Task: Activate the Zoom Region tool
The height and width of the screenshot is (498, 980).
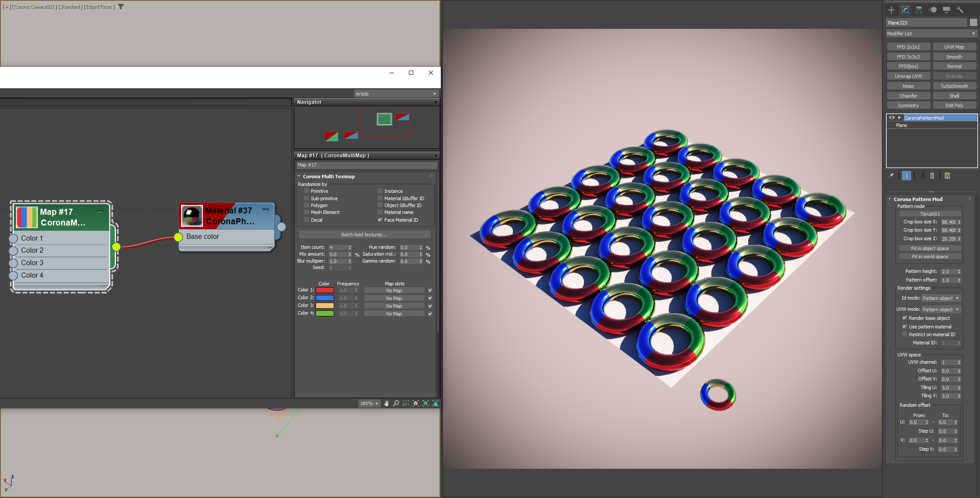Action: pos(406,403)
